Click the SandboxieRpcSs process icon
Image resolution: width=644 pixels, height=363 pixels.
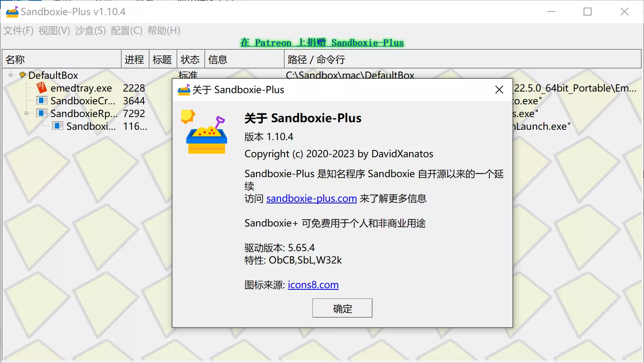click(x=41, y=113)
